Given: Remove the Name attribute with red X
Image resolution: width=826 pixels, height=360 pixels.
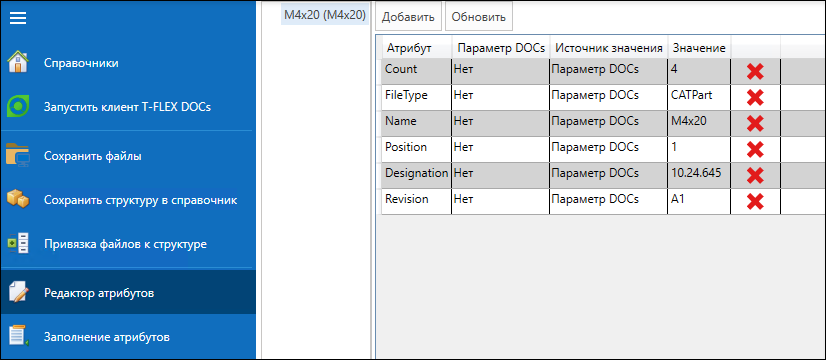Looking at the screenshot, I should pos(755,123).
